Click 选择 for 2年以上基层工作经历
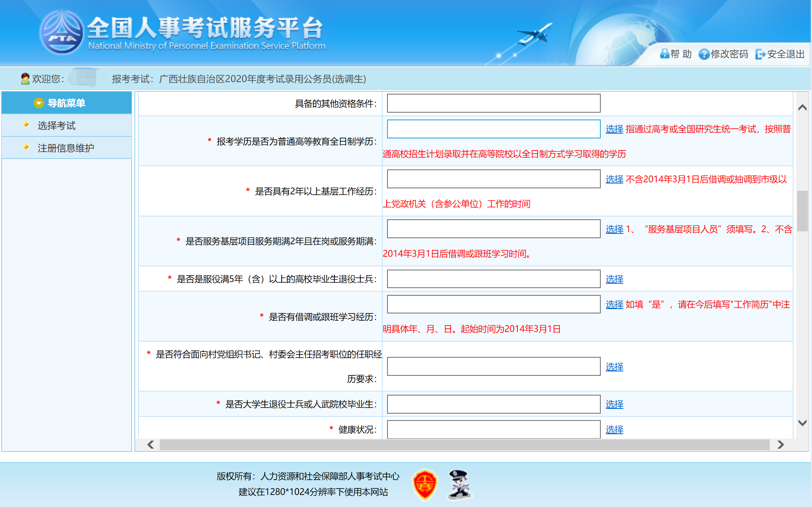Image resolution: width=812 pixels, height=507 pixels. coord(614,179)
